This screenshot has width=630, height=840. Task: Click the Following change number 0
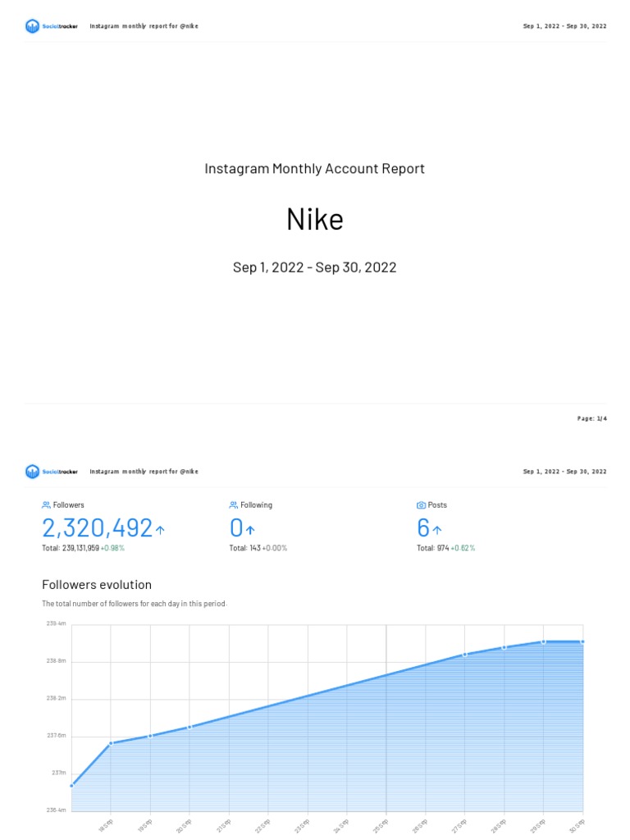point(236,528)
